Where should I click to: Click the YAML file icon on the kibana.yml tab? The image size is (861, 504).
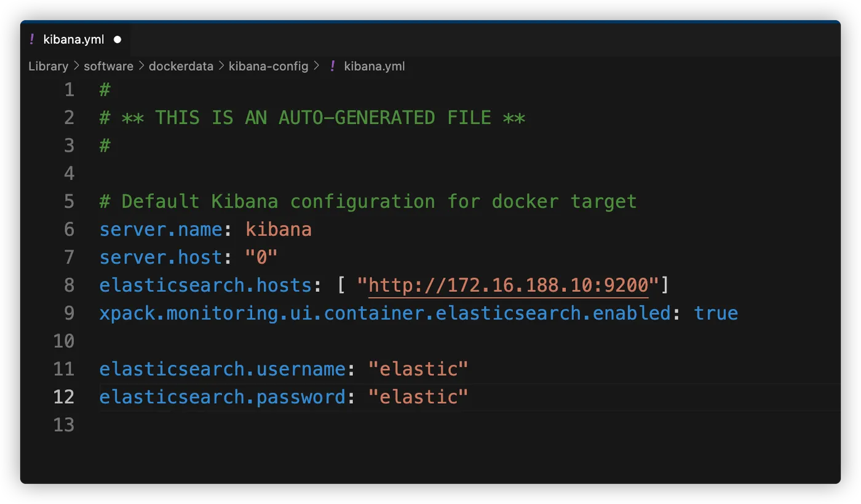32,39
